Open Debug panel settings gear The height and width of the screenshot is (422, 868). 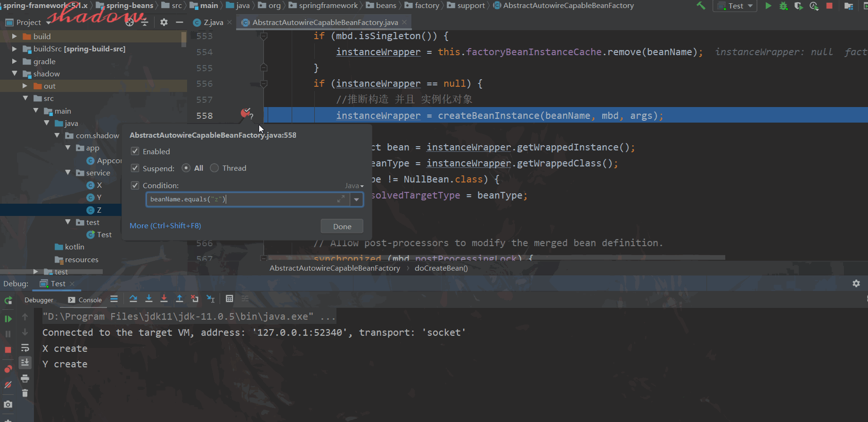(x=856, y=283)
